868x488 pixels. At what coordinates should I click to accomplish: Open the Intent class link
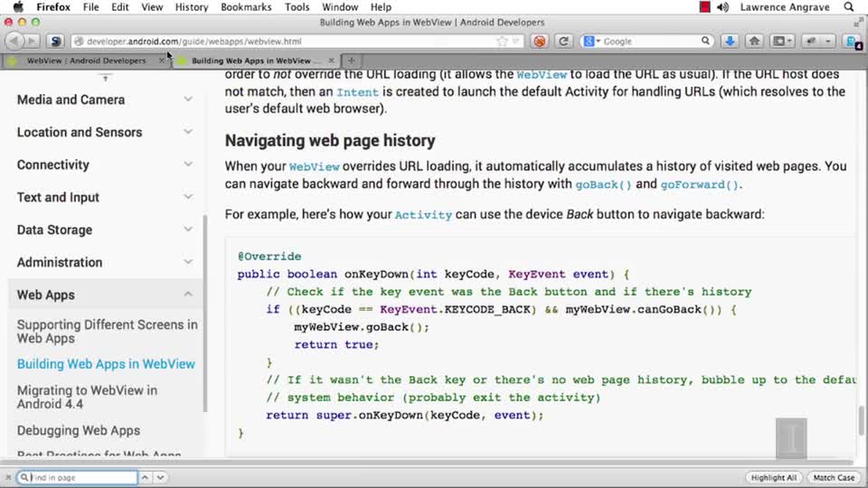pyautogui.click(x=358, y=92)
